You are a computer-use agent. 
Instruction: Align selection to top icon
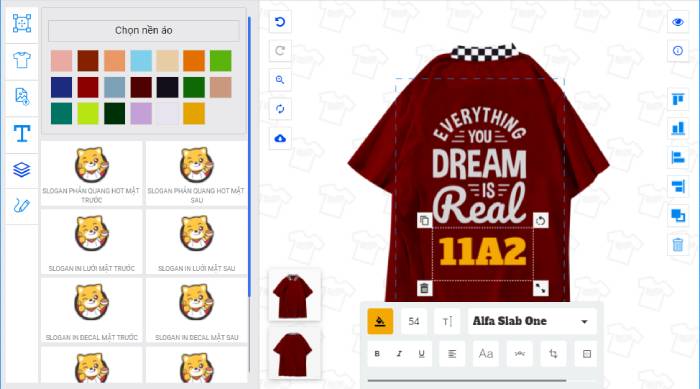pos(678,99)
